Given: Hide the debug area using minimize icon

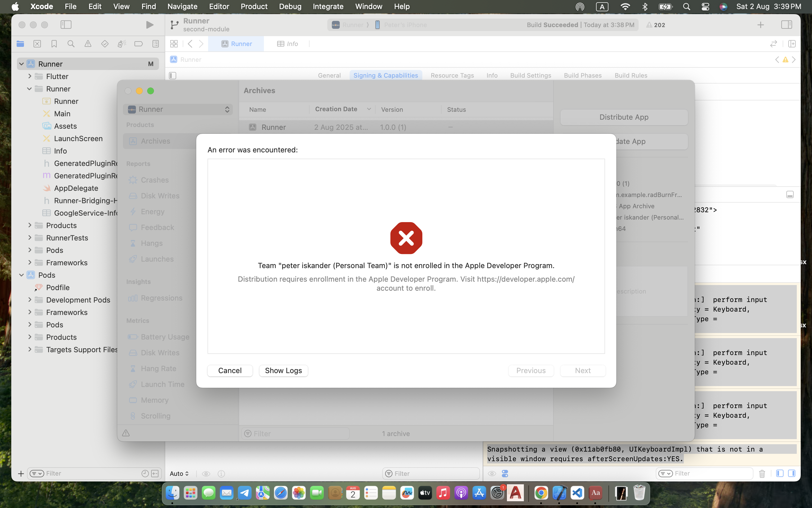Looking at the screenshot, I should coord(790,194).
